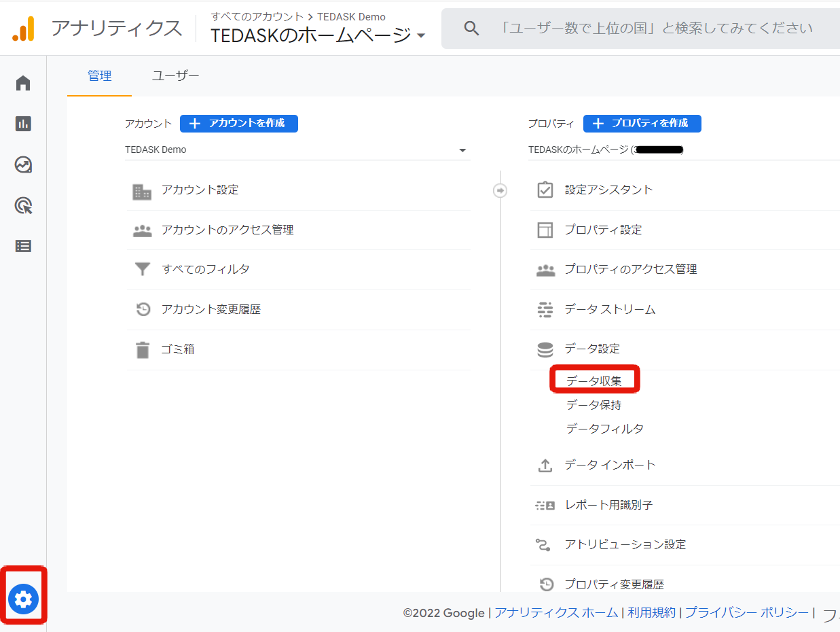Switch to the ユーザー tab

coord(175,76)
